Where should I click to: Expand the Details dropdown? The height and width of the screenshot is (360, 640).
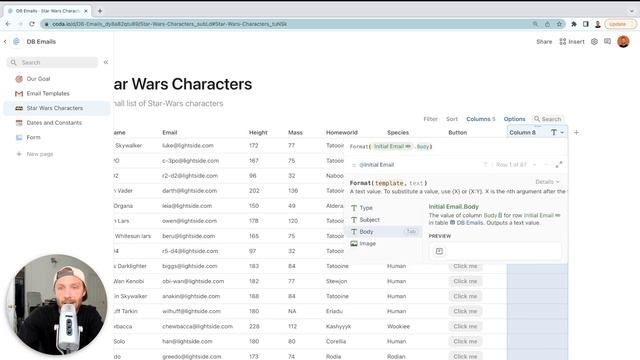pyautogui.click(x=547, y=182)
